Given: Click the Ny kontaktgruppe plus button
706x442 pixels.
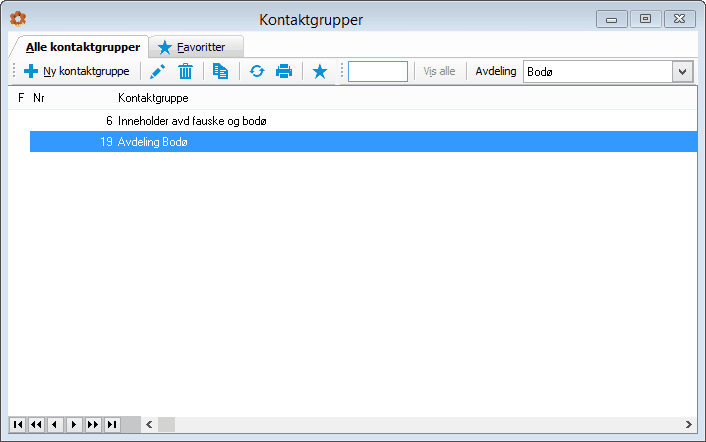Looking at the screenshot, I should tap(77, 71).
